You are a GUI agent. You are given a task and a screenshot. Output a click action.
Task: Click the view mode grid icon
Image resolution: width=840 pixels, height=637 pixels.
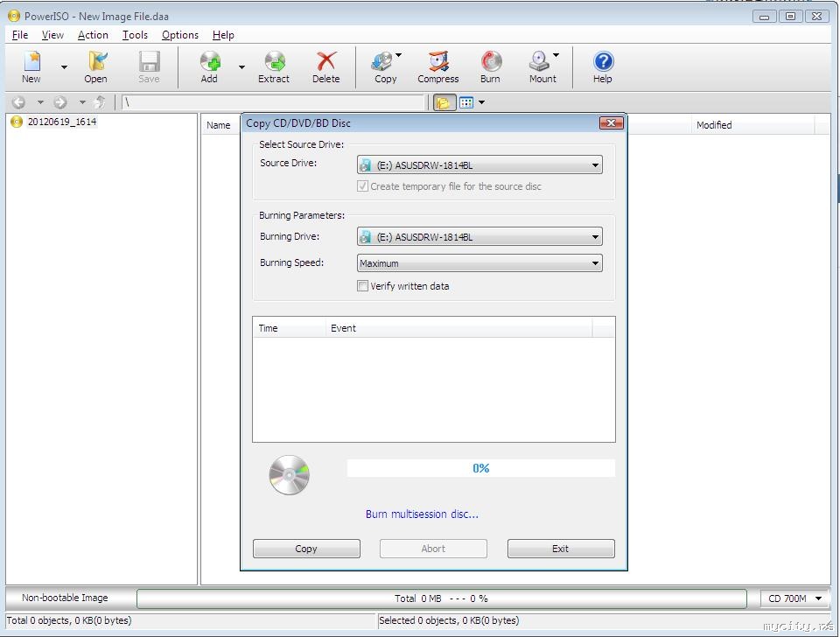pyautogui.click(x=466, y=102)
